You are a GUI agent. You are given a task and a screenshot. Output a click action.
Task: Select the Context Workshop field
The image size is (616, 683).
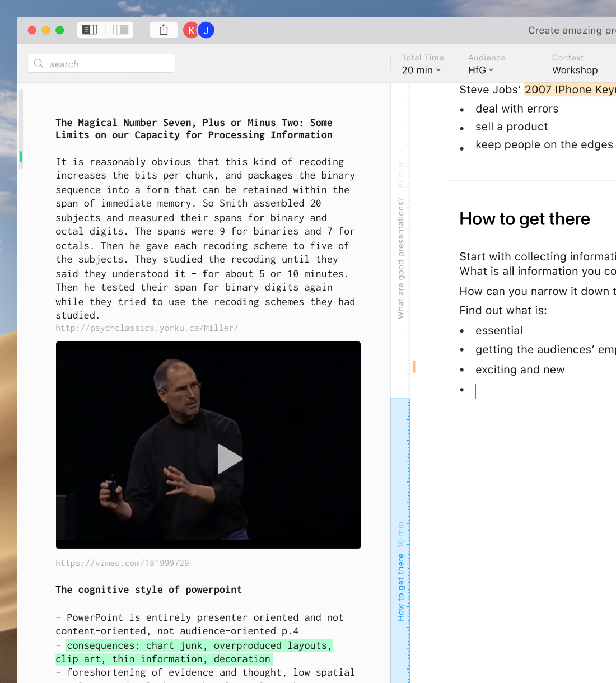click(x=575, y=70)
